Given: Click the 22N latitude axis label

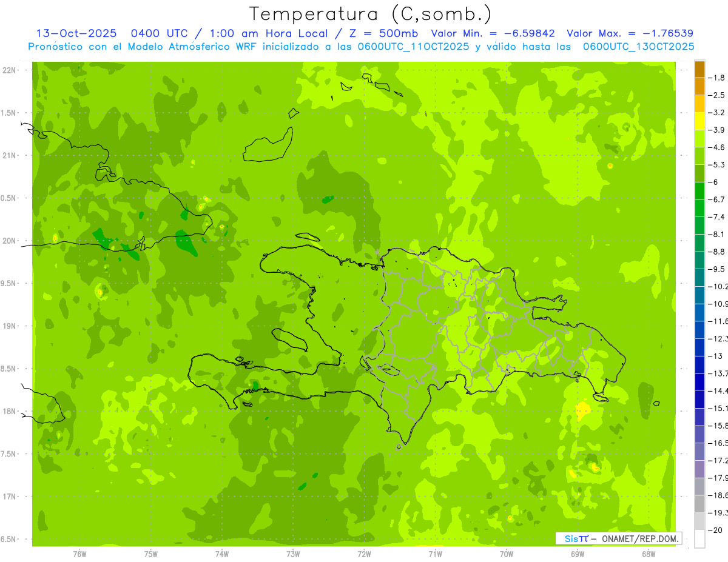Looking at the screenshot, I should click(10, 70).
